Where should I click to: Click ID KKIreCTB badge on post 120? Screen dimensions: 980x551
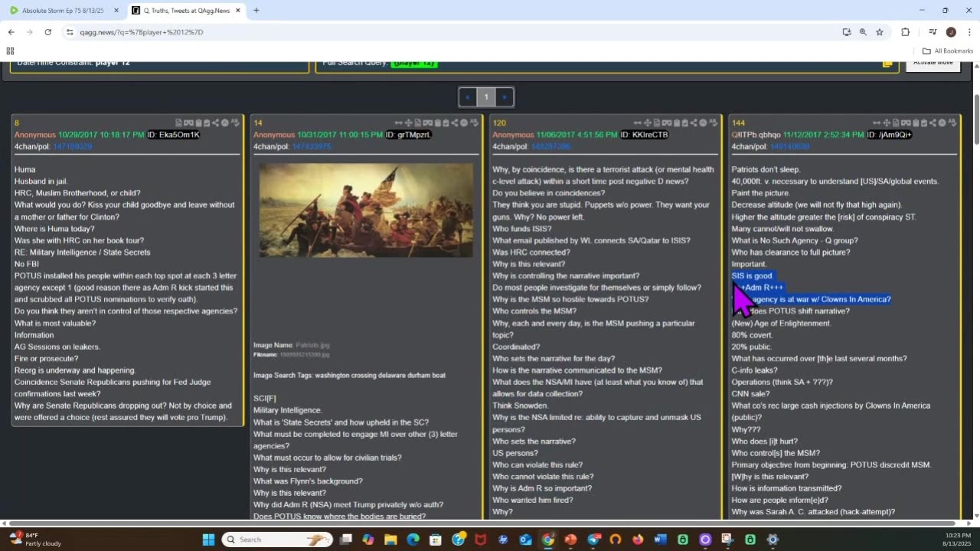click(645, 135)
